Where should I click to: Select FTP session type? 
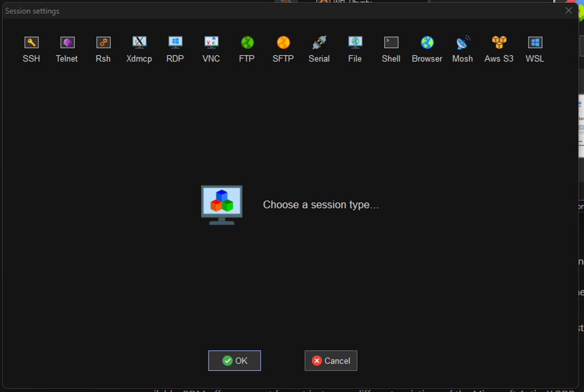247,43
